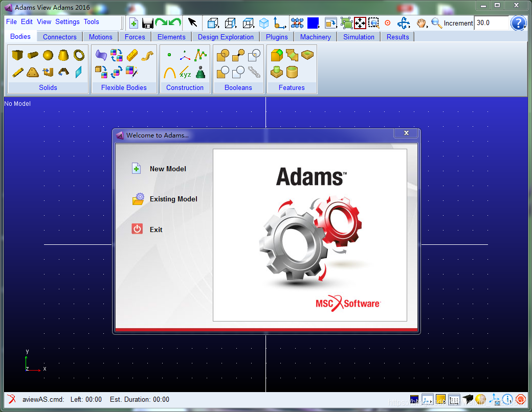Switch to the Forces tab
Image resolution: width=532 pixels, height=412 pixels.
(135, 37)
